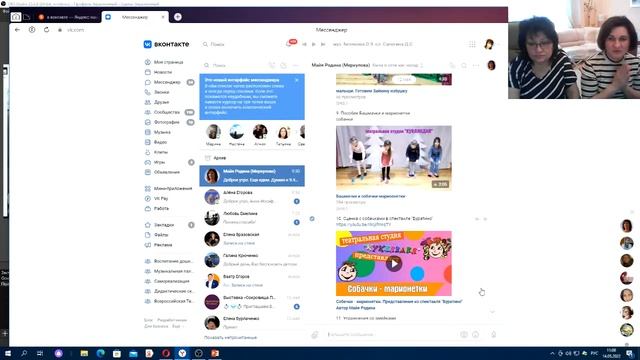Start a new call from chat list header
640x360 pixels.
[x=272, y=65]
